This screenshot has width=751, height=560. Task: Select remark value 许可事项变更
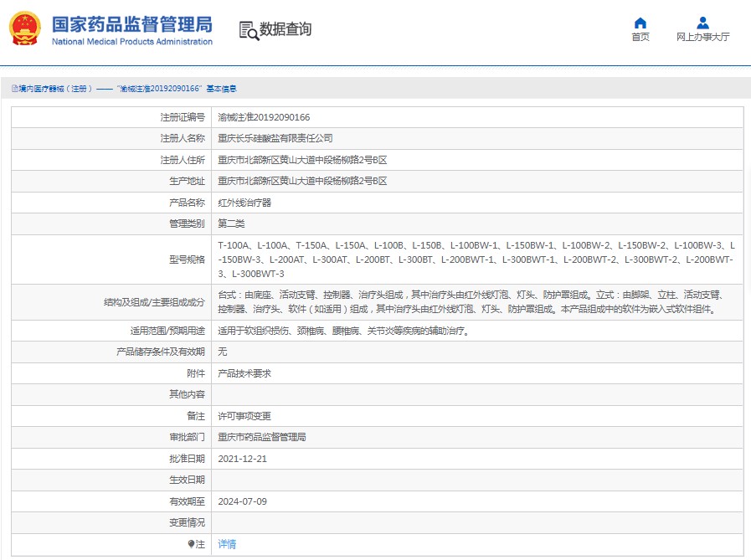[244, 416]
